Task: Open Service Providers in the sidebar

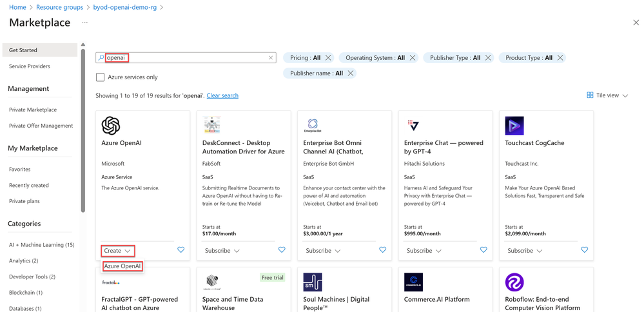Action: click(x=29, y=66)
